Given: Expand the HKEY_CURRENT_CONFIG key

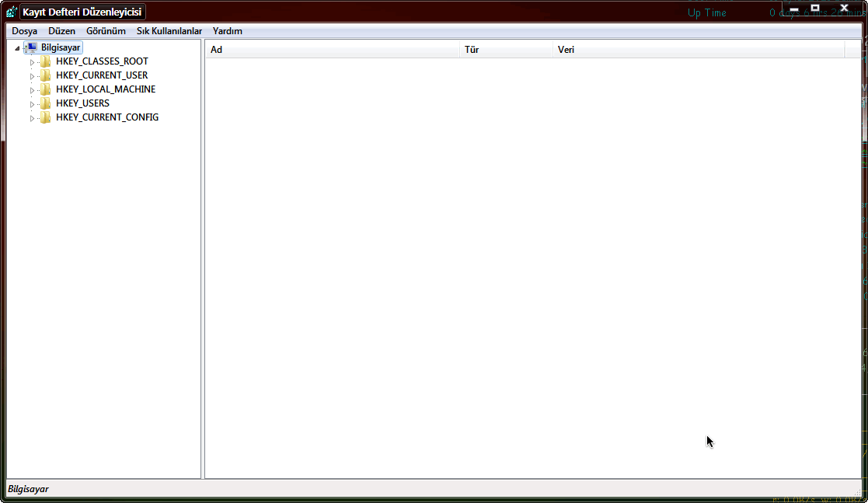Looking at the screenshot, I should click(x=32, y=118).
